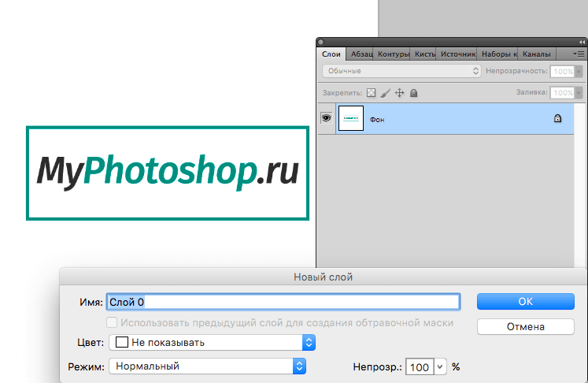
Task: Open the Непрозрачность 100% dropdown arrow
Action: tap(579, 72)
